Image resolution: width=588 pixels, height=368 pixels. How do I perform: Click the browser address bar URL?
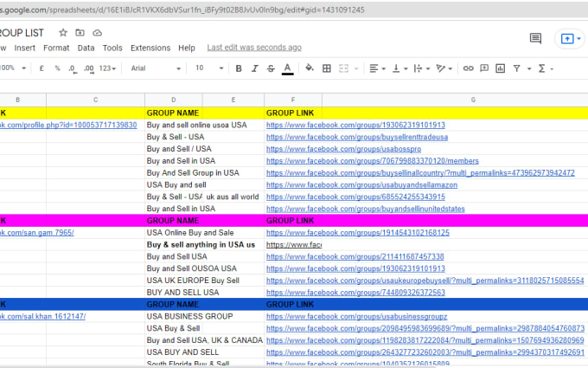click(x=182, y=10)
